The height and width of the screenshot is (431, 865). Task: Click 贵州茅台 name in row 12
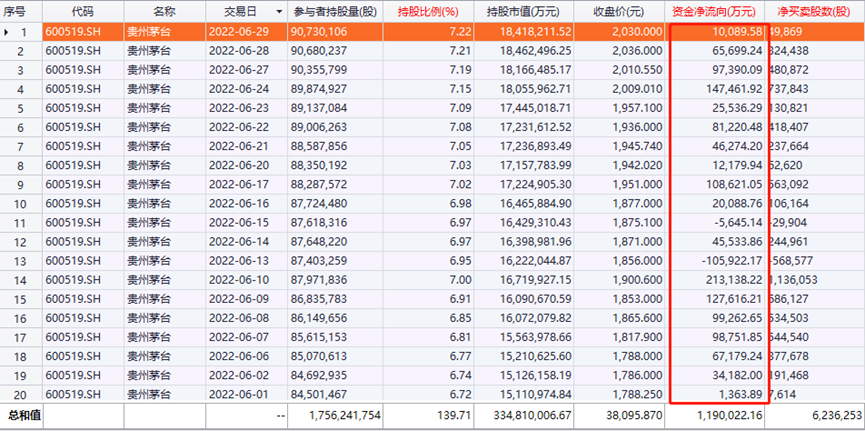(149, 242)
